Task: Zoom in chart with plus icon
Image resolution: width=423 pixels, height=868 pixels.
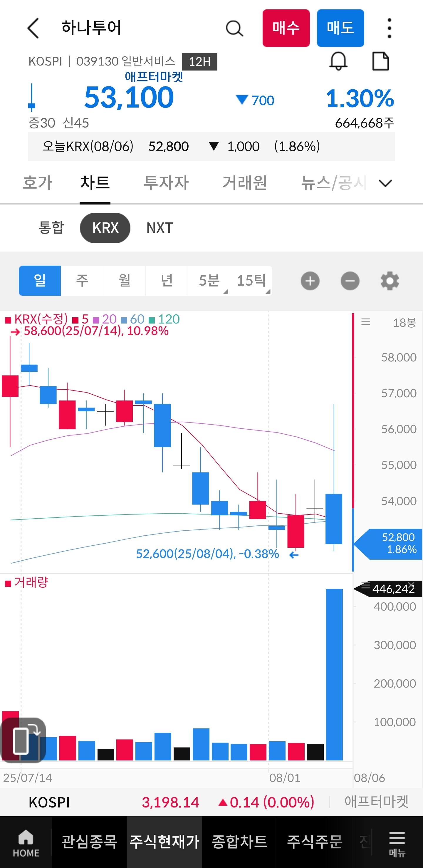Action: pyautogui.click(x=310, y=281)
